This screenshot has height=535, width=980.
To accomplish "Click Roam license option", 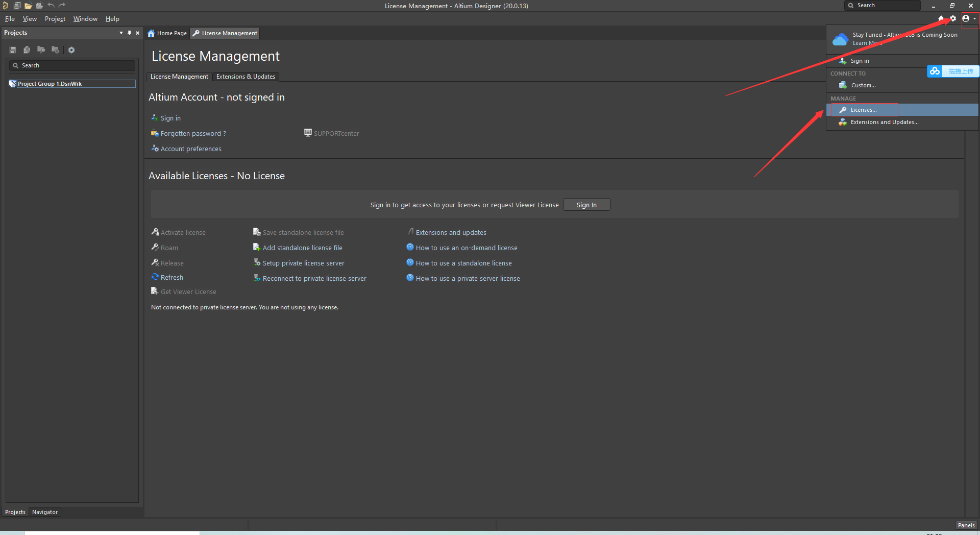I will [169, 248].
